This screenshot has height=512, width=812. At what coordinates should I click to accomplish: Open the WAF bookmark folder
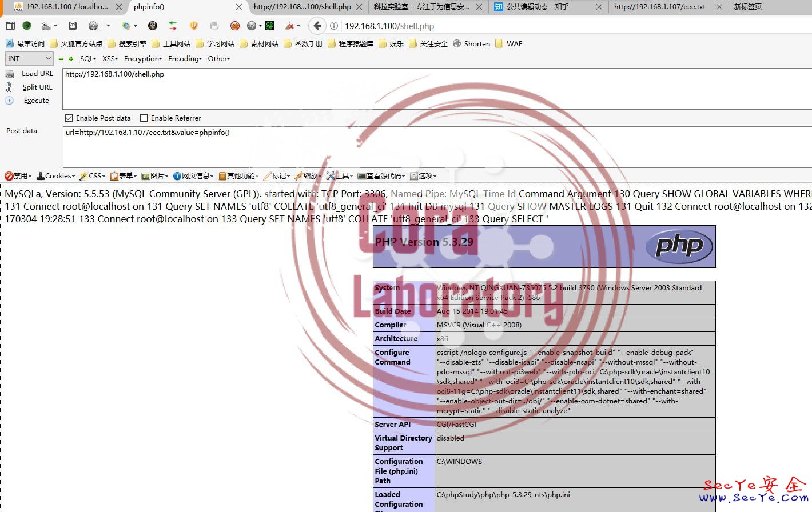[x=509, y=43]
